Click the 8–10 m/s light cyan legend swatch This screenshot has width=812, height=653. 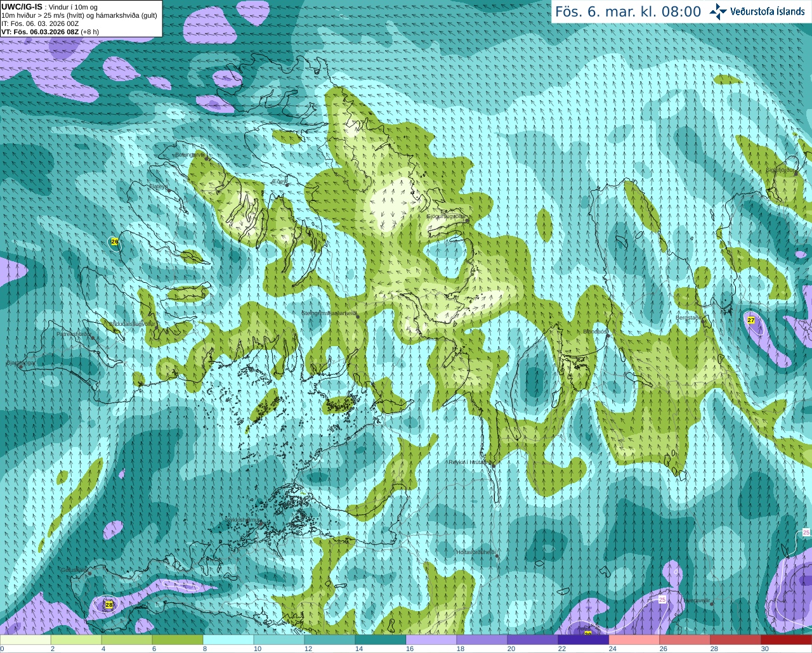228,640
